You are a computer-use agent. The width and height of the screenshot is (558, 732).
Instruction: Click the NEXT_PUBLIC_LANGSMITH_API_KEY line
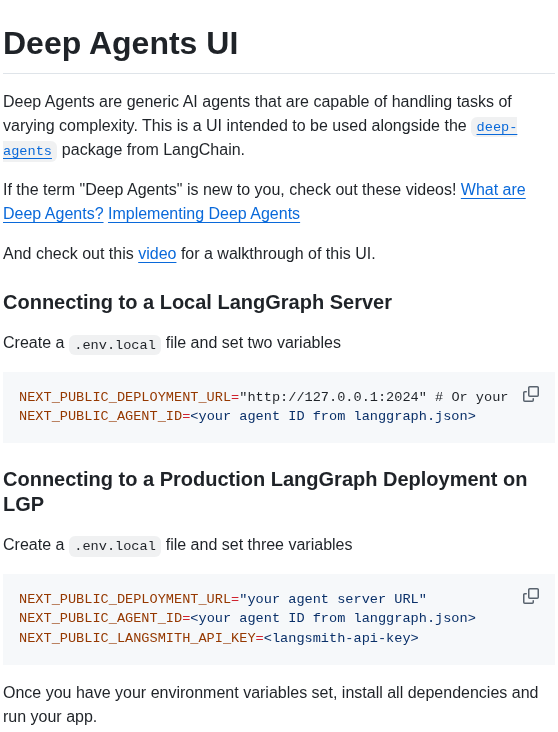(219, 637)
